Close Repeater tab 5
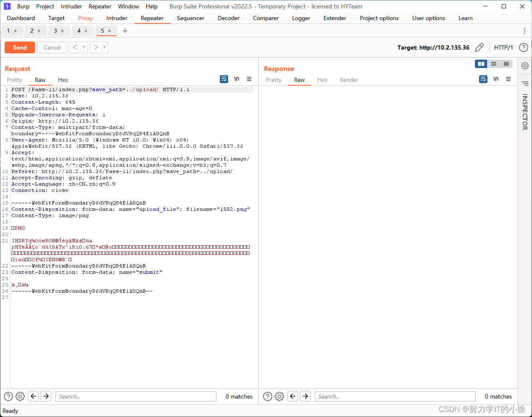Viewport: 532px width, 417px height. tap(110, 31)
